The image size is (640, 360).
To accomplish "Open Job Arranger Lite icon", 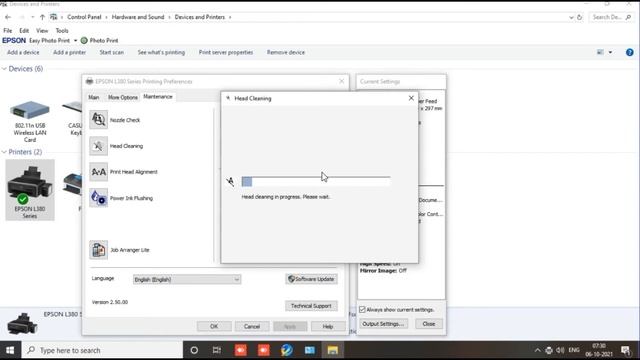I will 98,250.
